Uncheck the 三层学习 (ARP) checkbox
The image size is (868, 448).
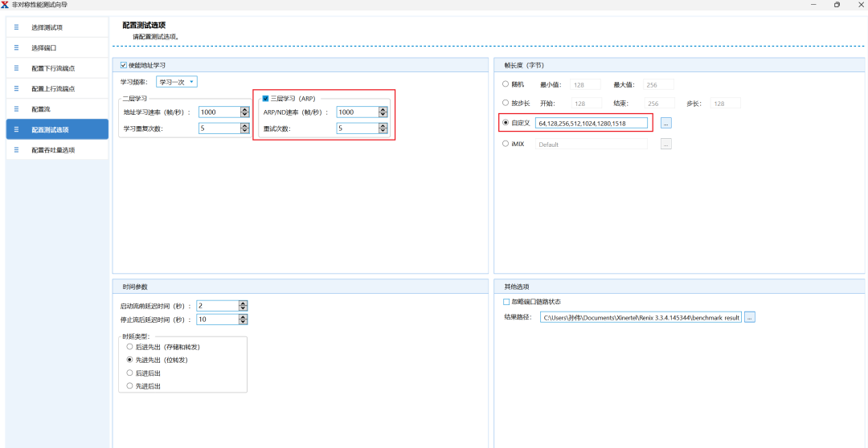266,99
